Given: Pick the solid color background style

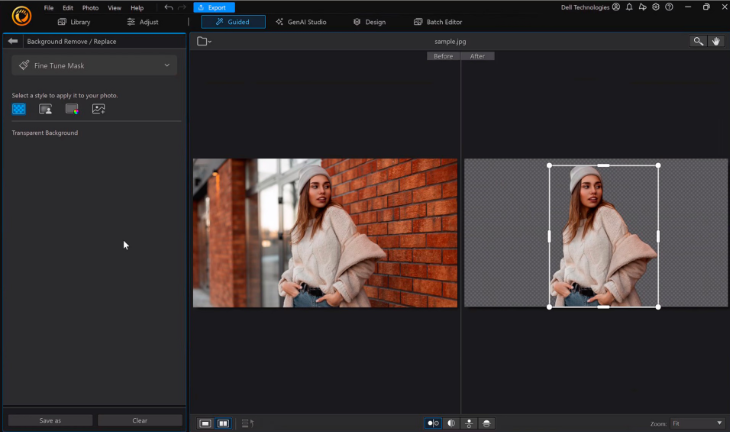Looking at the screenshot, I should pos(72,109).
